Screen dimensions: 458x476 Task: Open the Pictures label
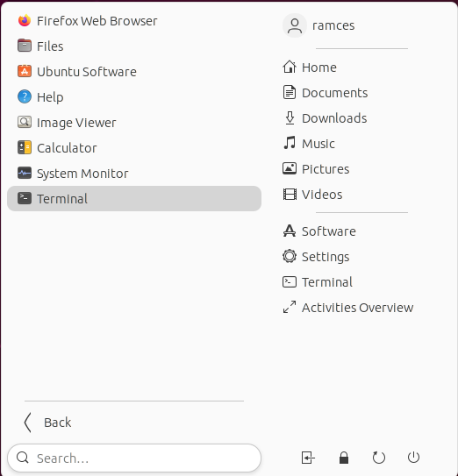(326, 169)
